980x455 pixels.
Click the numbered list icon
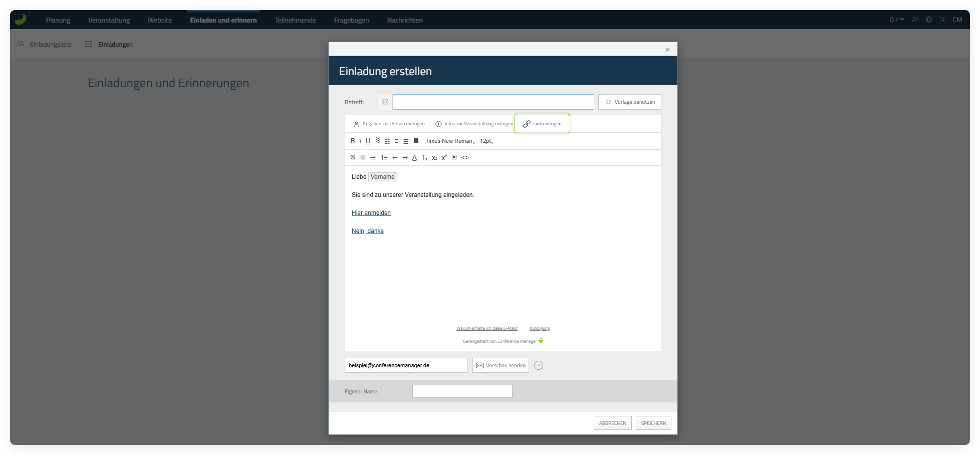[x=384, y=157]
